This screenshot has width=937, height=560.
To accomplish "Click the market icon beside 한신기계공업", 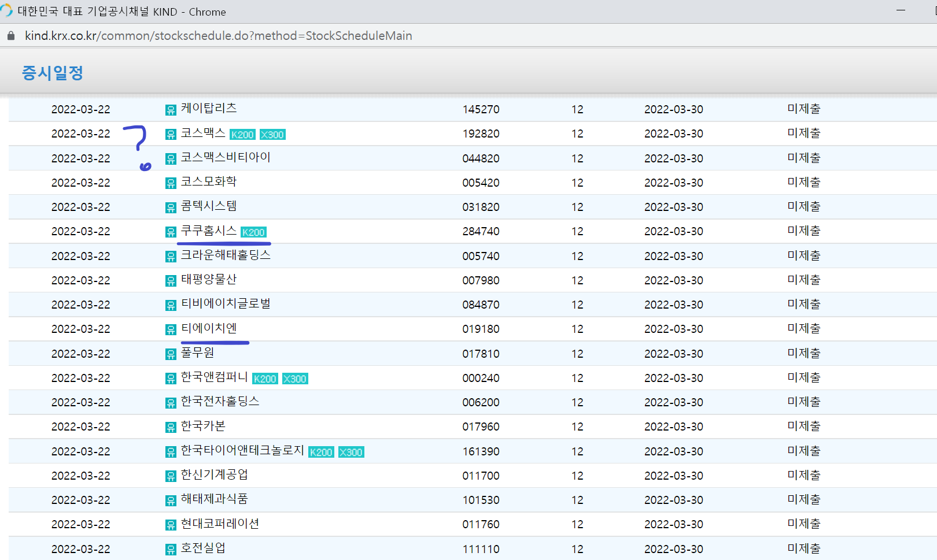I will pyautogui.click(x=171, y=476).
